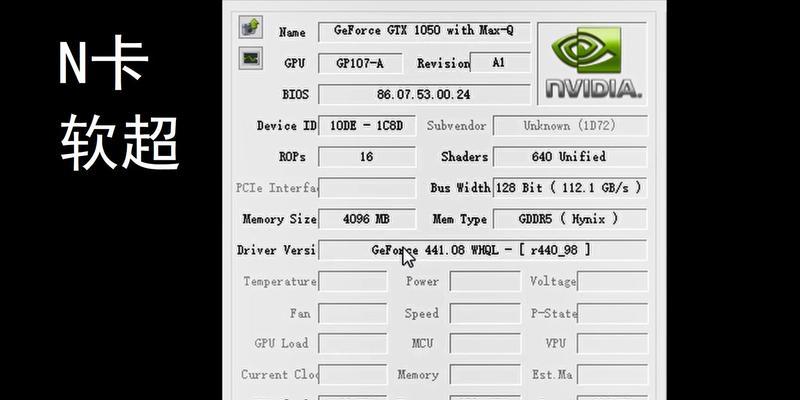
Task: Select the BIOS version 86.07.53.00.24
Action: click(x=424, y=94)
